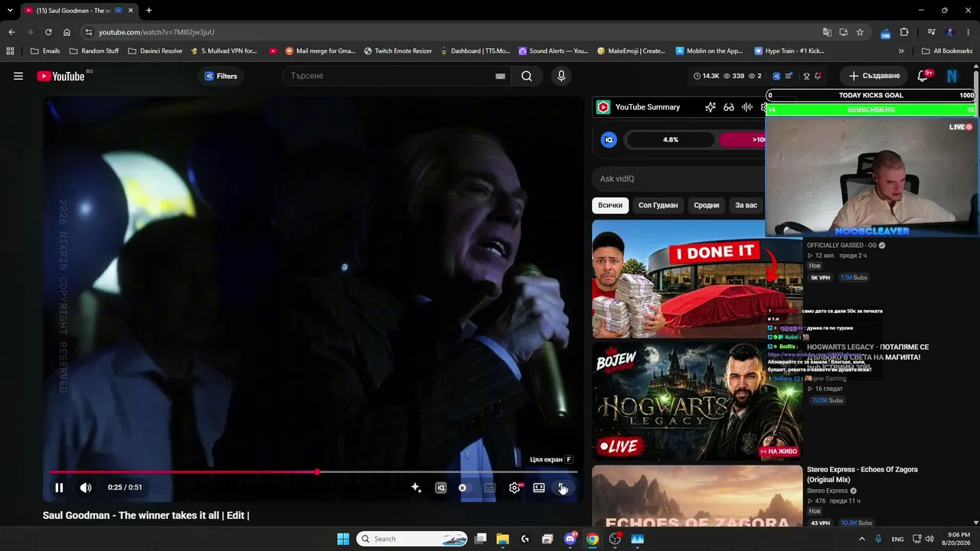Click the sparkle icon in YouTube Summary
The image size is (980, 551).
(710, 107)
